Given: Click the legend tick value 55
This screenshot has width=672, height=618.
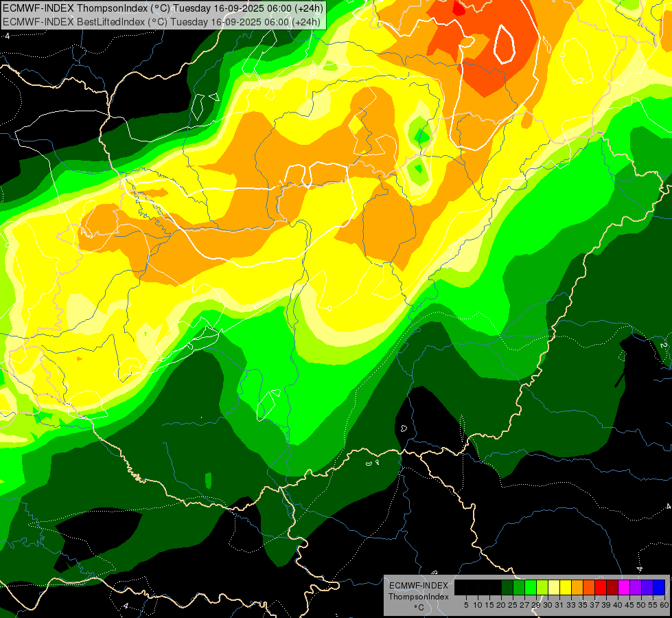Looking at the screenshot, I should coord(653,605).
